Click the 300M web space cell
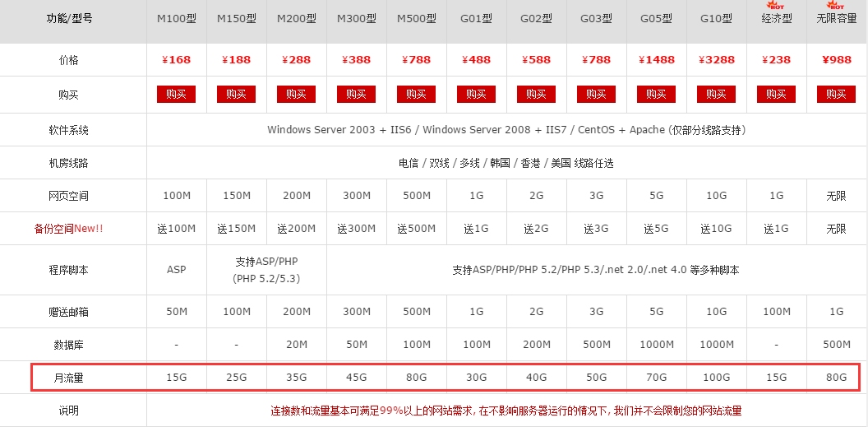Image resolution: width=868 pixels, height=427 pixels. pos(357,196)
